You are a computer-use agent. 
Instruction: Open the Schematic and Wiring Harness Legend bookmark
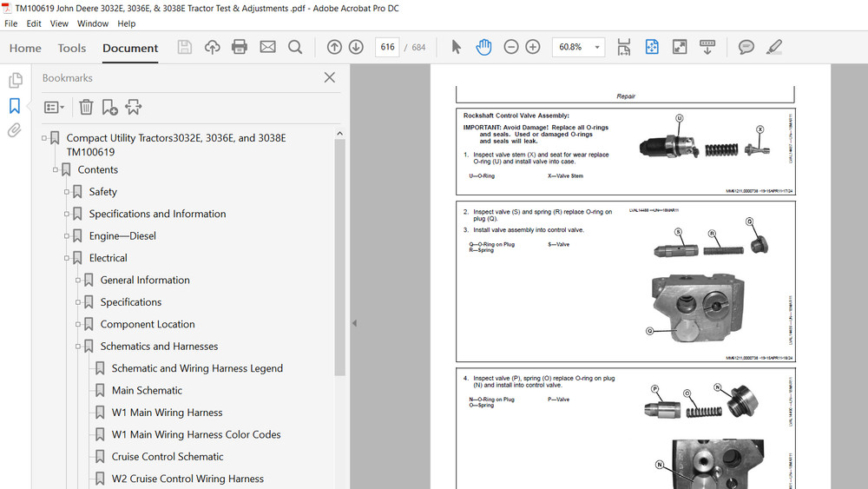pos(197,368)
